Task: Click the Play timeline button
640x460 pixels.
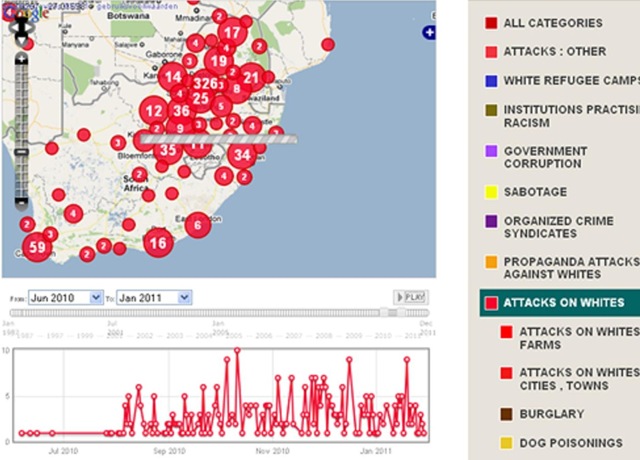Action: [x=411, y=297]
